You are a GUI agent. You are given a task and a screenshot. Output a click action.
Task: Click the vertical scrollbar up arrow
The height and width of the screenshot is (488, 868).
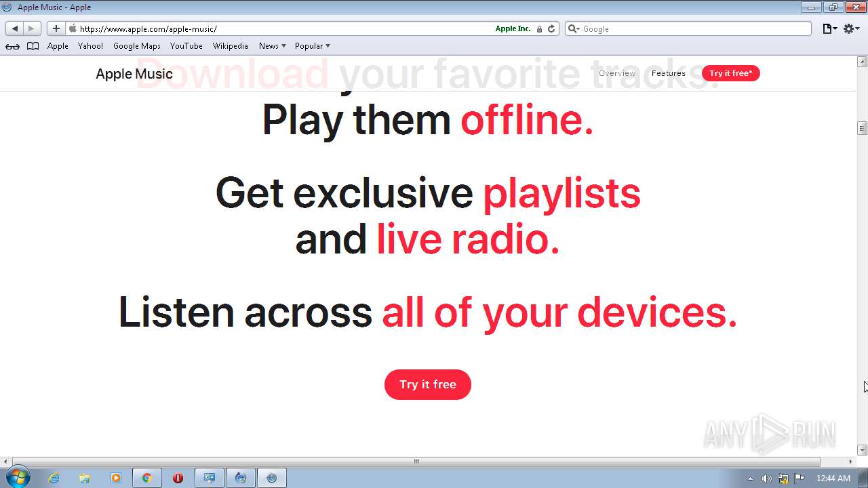click(863, 62)
